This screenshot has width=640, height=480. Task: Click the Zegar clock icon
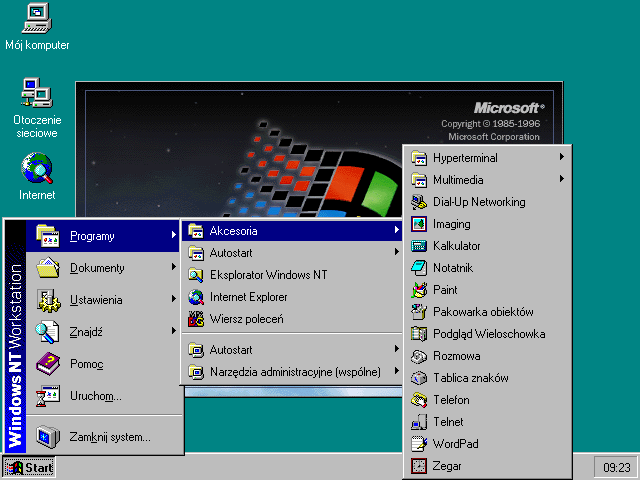[x=420, y=466]
